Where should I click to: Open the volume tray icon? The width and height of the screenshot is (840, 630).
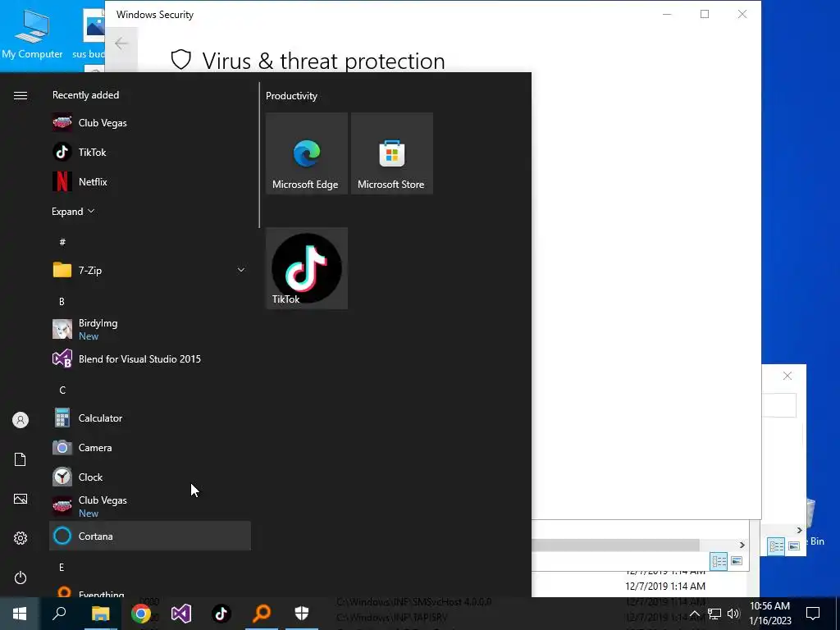coord(733,614)
